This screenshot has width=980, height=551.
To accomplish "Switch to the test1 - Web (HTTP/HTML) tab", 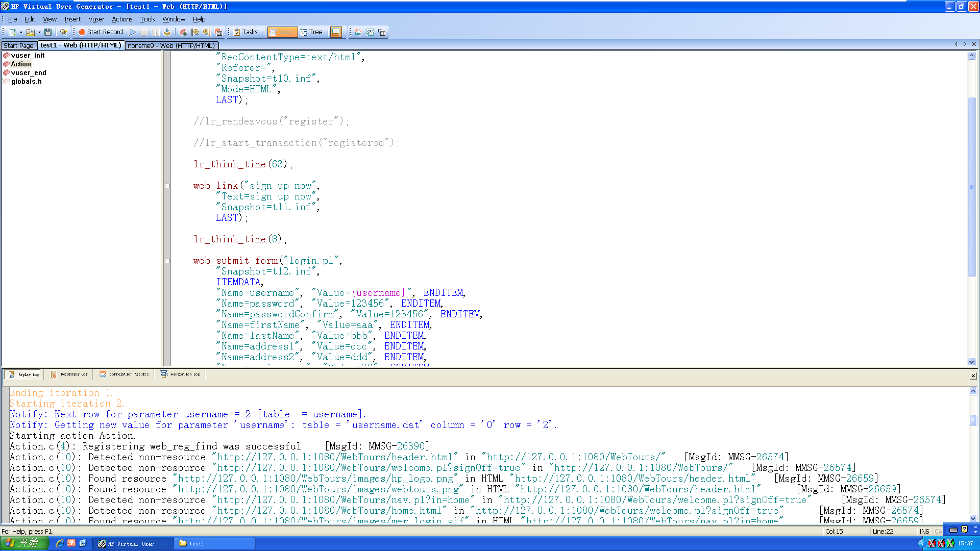I will tap(81, 45).
